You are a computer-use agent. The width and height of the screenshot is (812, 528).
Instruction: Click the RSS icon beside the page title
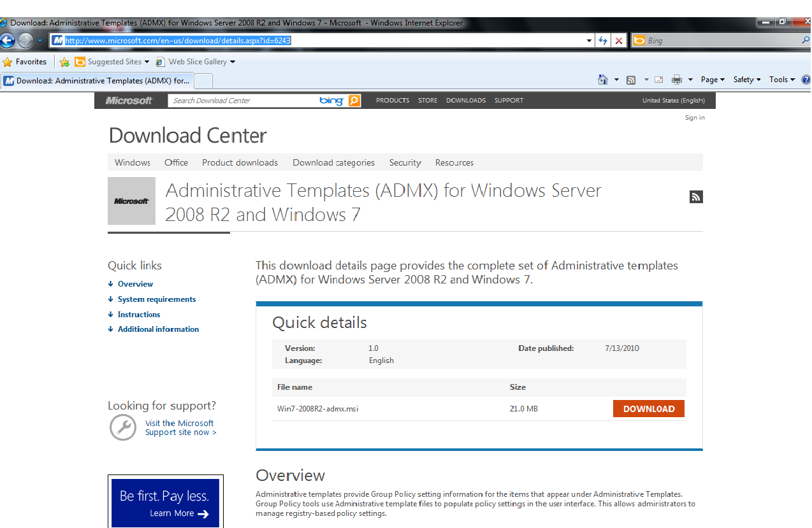[x=696, y=197]
